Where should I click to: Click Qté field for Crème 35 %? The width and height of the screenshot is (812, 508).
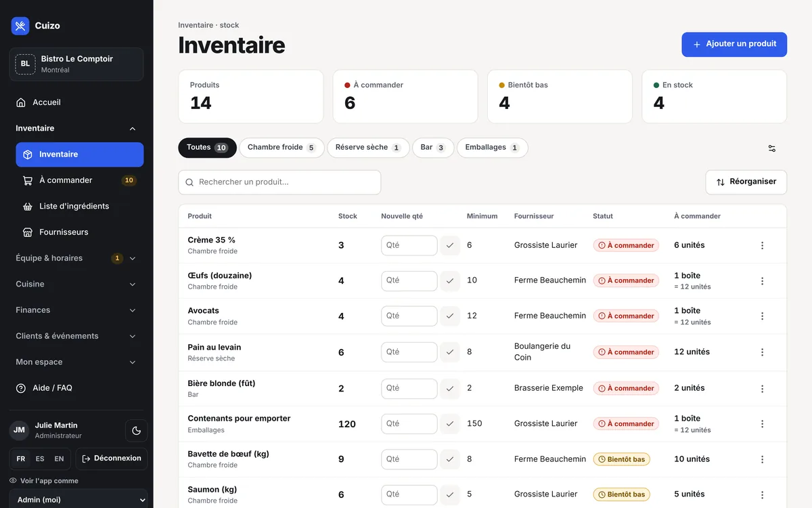click(x=409, y=245)
